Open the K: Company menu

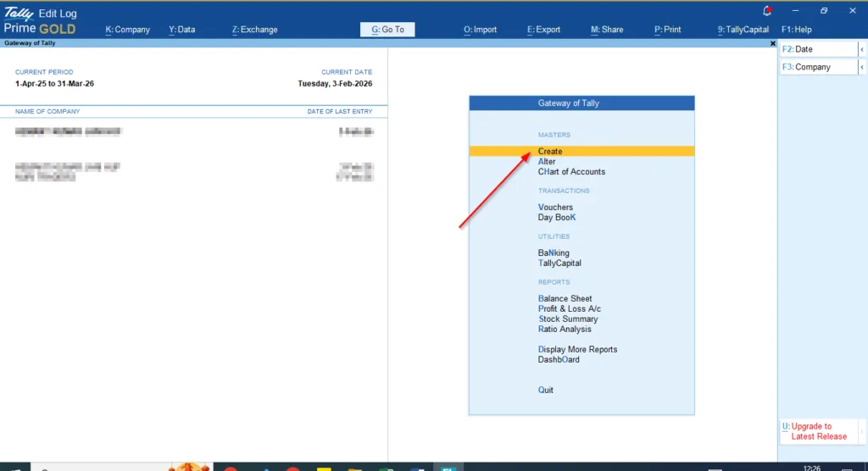coord(127,30)
